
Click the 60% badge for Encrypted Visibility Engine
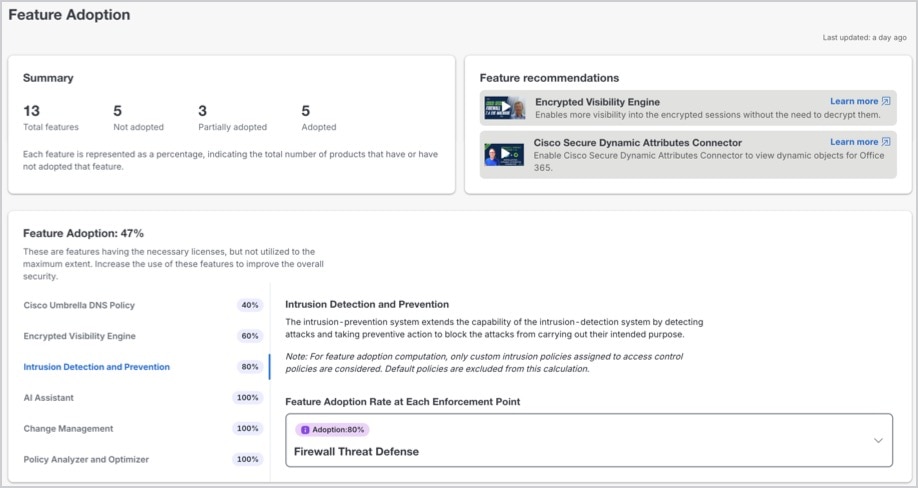(x=250, y=336)
